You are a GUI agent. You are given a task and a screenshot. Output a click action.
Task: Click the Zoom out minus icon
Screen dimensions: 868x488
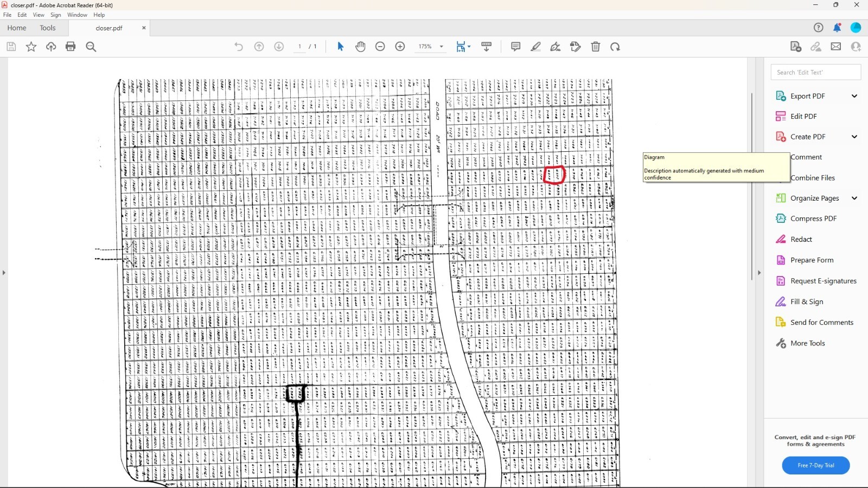380,47
